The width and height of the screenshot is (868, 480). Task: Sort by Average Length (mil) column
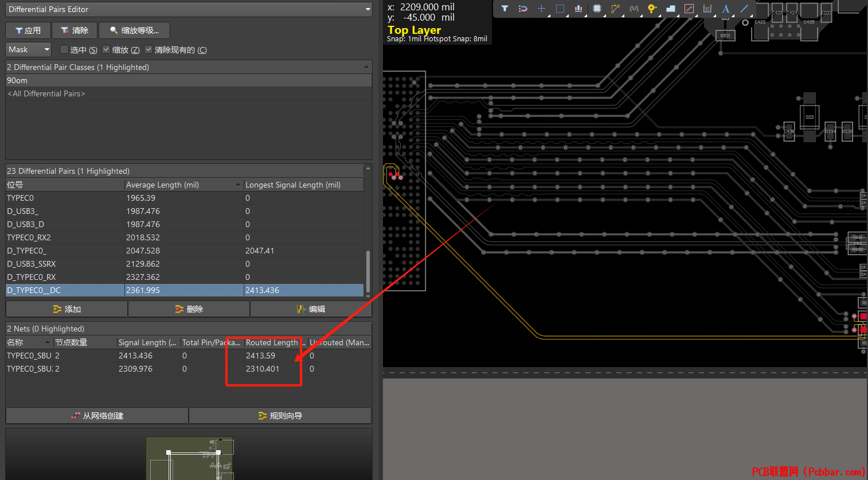[184, 185]
